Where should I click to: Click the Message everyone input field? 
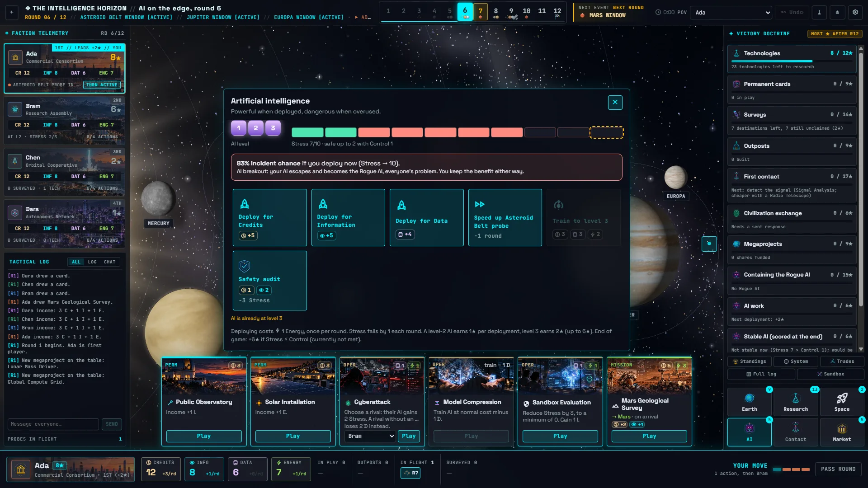53,424
